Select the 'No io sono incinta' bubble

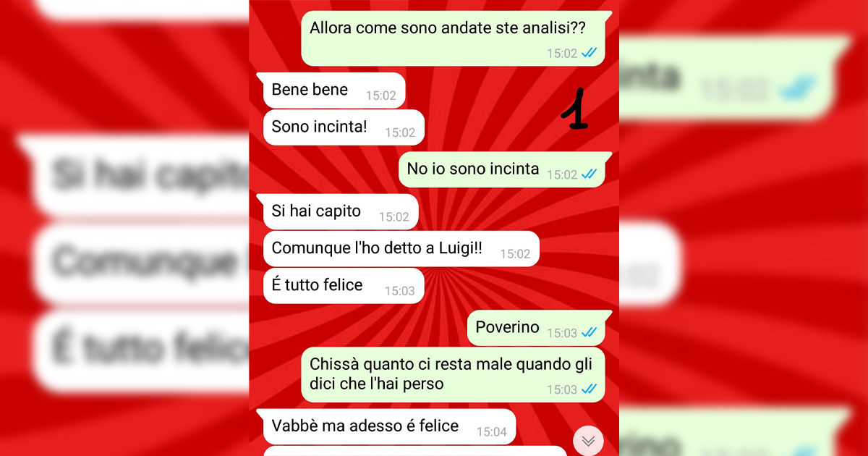pyautogui.click(x=501, y=169)
